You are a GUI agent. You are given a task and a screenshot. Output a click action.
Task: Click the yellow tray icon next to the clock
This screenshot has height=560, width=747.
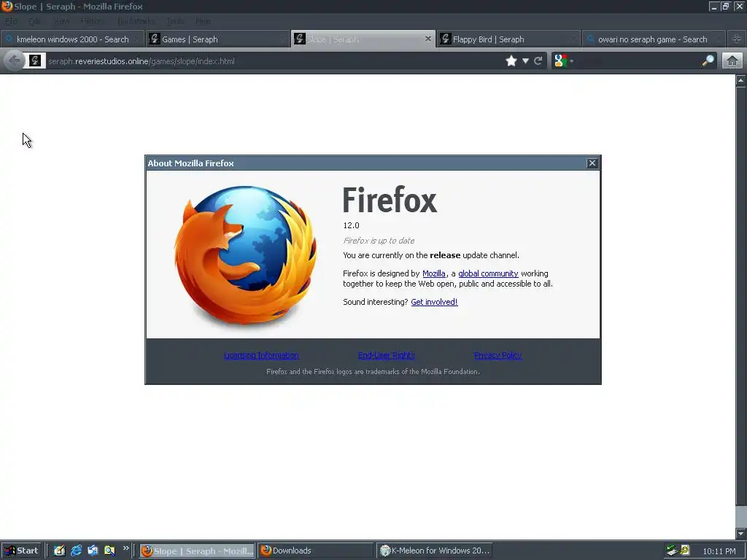tap(684, 550)
